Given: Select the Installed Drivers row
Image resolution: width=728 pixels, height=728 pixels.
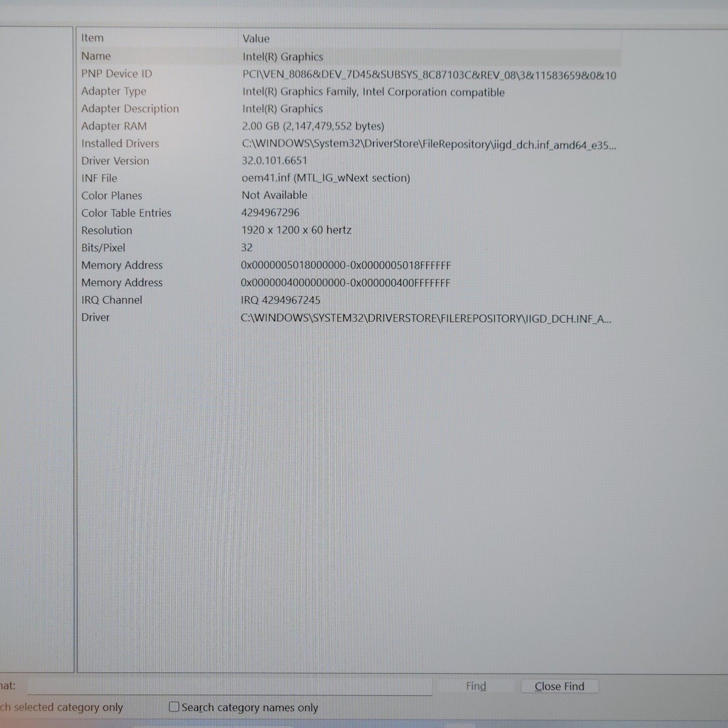Looking at the screenshot, I should (x=120, y=144).
